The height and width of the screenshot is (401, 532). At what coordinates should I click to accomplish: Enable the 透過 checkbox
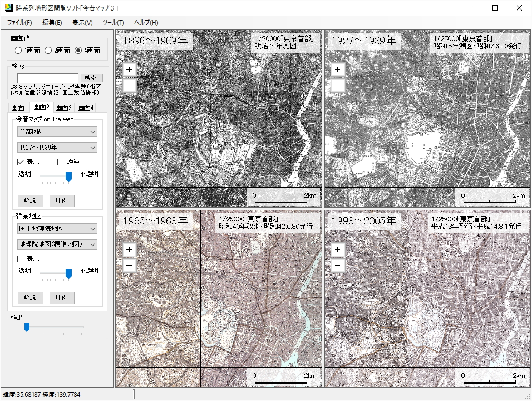pos(68,162)
